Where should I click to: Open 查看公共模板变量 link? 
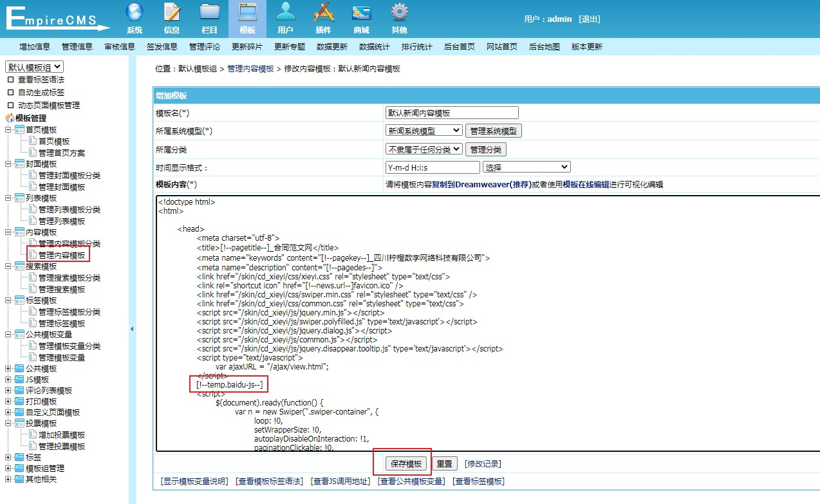pyautogui.click(x=411, y=481)
